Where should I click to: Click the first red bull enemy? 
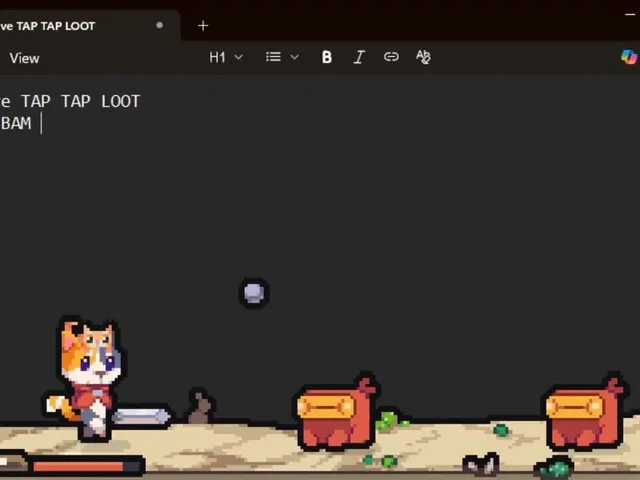click(336, 411)
